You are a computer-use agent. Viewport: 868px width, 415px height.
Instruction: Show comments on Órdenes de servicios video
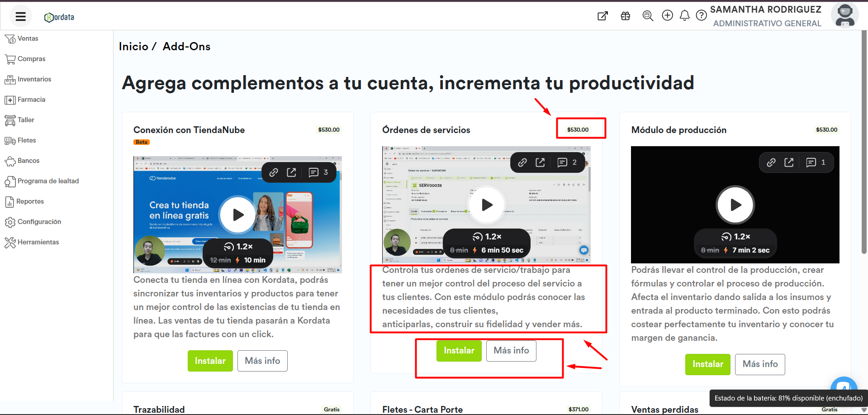pos(567,162)
